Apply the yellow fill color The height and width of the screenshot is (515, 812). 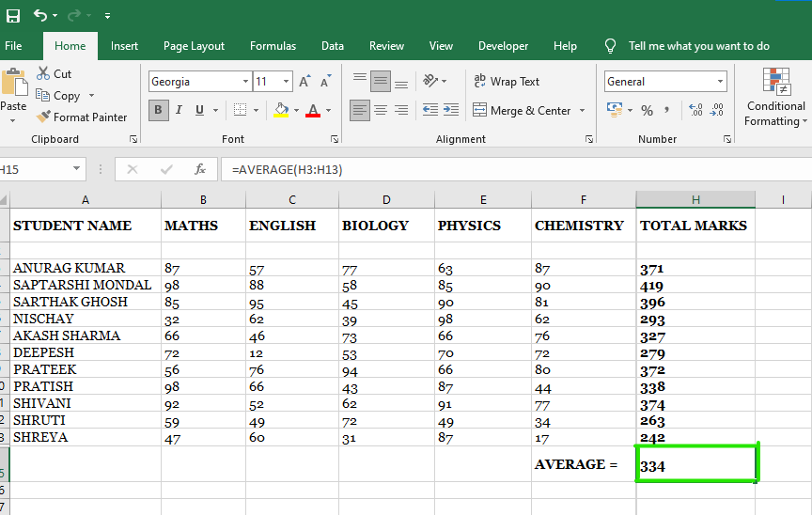(x=281, y=110)
